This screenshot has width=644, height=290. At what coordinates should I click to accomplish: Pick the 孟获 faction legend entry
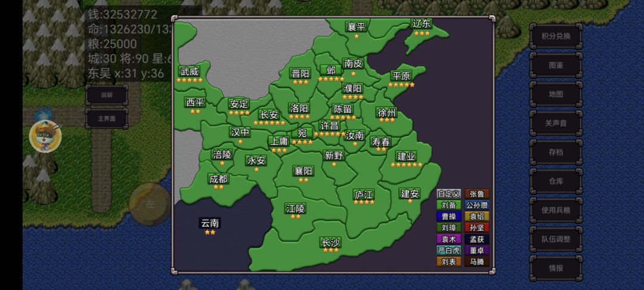point(477,239)
